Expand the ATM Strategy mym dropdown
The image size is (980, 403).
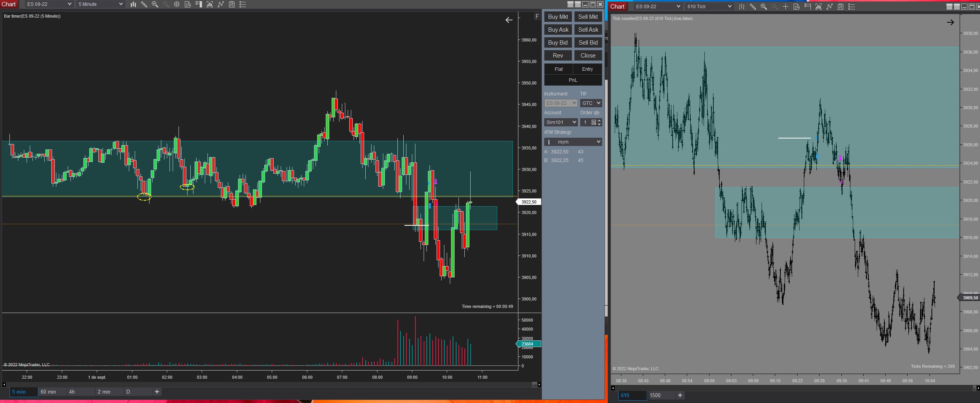pyautogui.click(x=573, y=142)
